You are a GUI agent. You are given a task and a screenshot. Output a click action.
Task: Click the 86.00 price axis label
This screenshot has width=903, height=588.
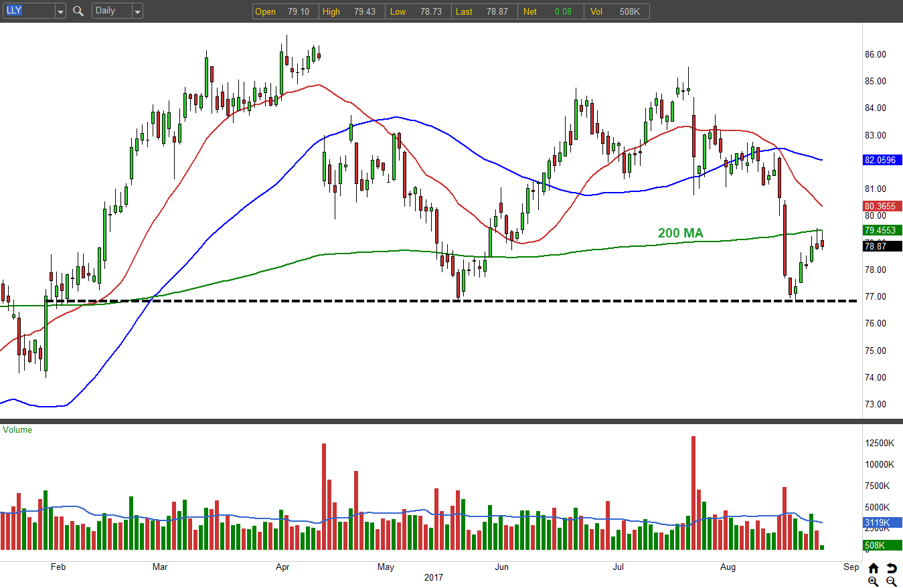(x=876, y=54)
